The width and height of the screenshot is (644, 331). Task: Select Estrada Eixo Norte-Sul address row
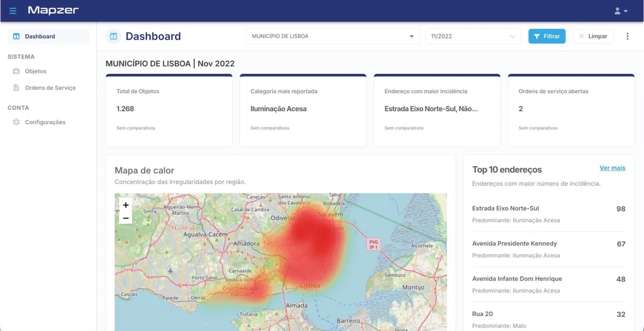[548, 214]
